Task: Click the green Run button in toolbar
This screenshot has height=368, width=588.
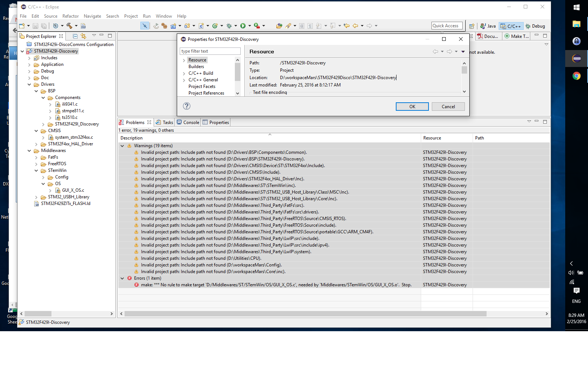Action: coord(243,26)
